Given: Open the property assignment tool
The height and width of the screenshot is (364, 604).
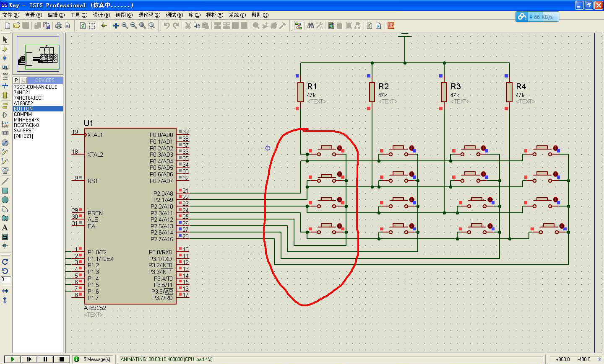Looking at the screenshot, I should pyautogui.click(x=319, y=26).
